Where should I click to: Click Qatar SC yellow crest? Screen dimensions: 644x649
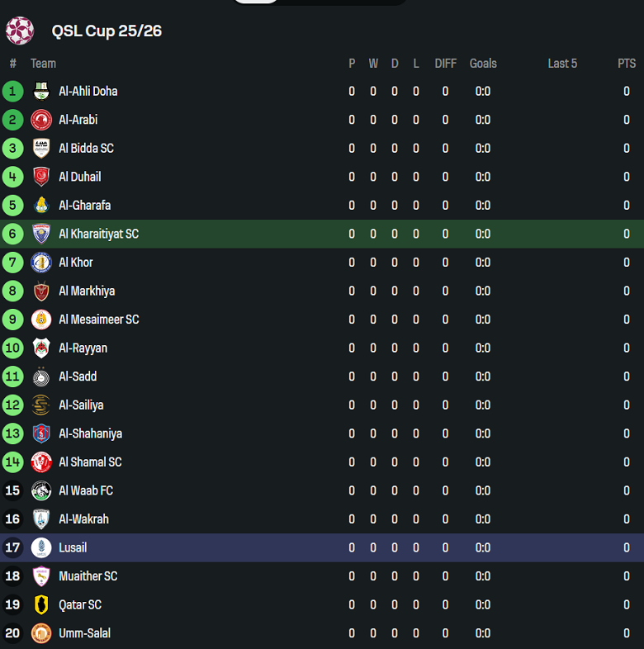click(41, 605)
